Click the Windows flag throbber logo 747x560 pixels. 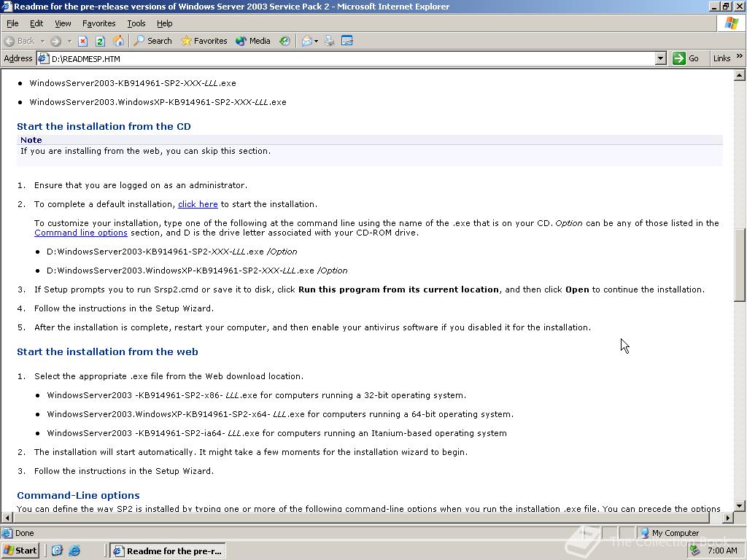(731, 23)
